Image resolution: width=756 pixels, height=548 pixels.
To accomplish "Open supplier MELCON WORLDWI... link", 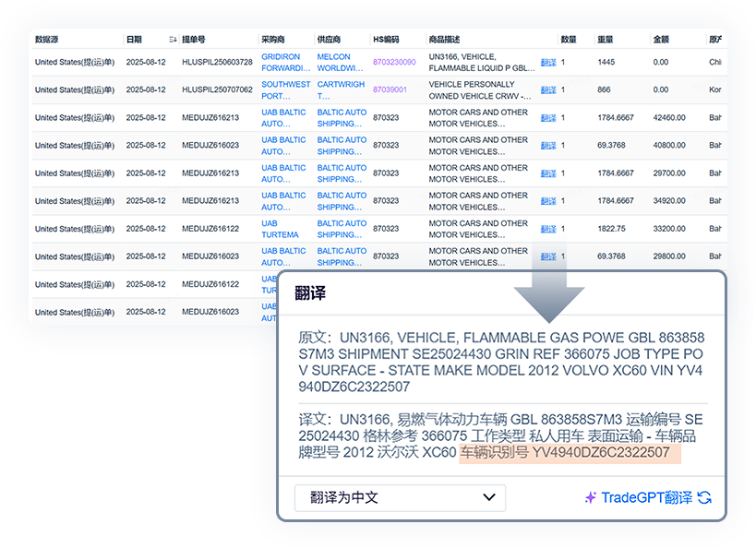I will click(x=341, y=62).
